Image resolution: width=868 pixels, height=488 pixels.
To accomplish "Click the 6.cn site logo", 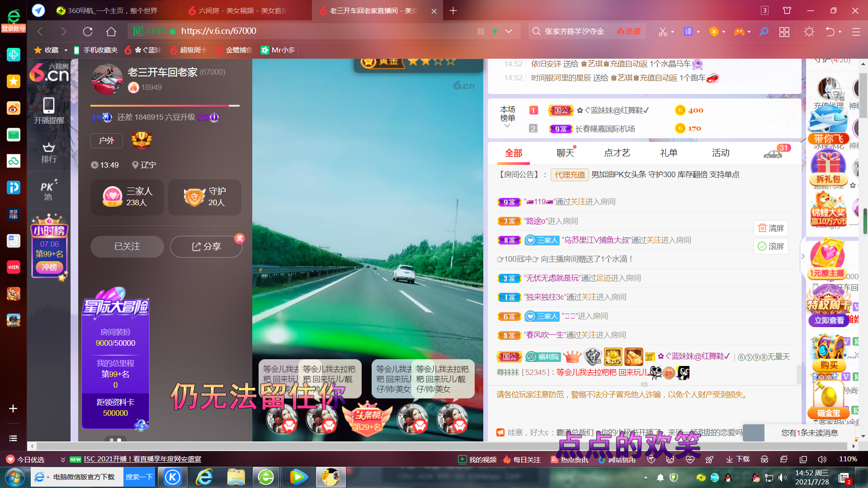I will [x=49, y=72].
